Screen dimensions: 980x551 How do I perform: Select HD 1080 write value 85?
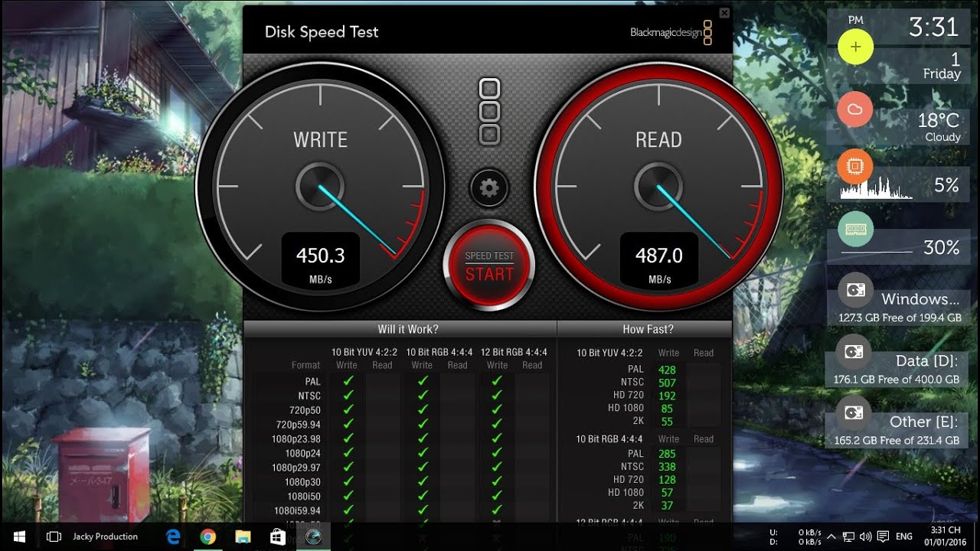667,409
